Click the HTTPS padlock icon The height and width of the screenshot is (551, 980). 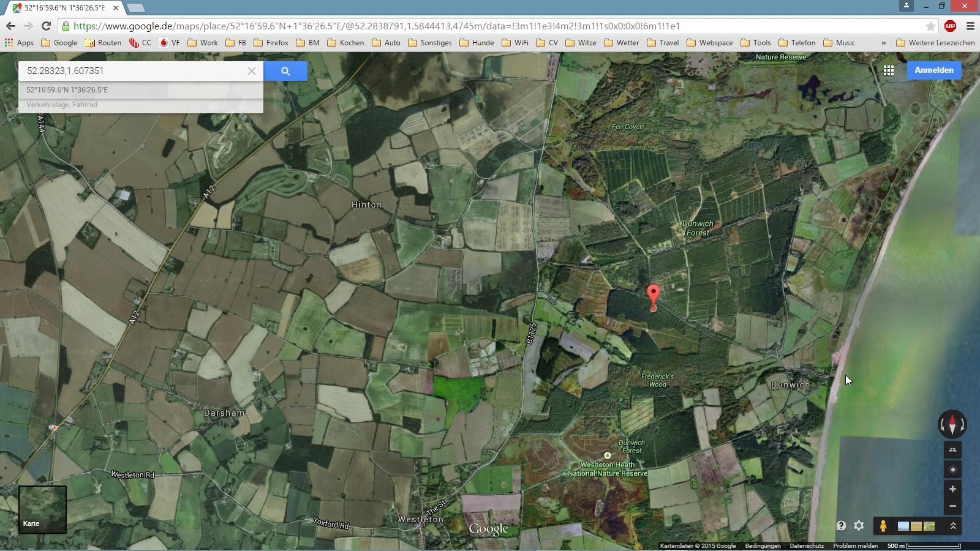(66, 26)
